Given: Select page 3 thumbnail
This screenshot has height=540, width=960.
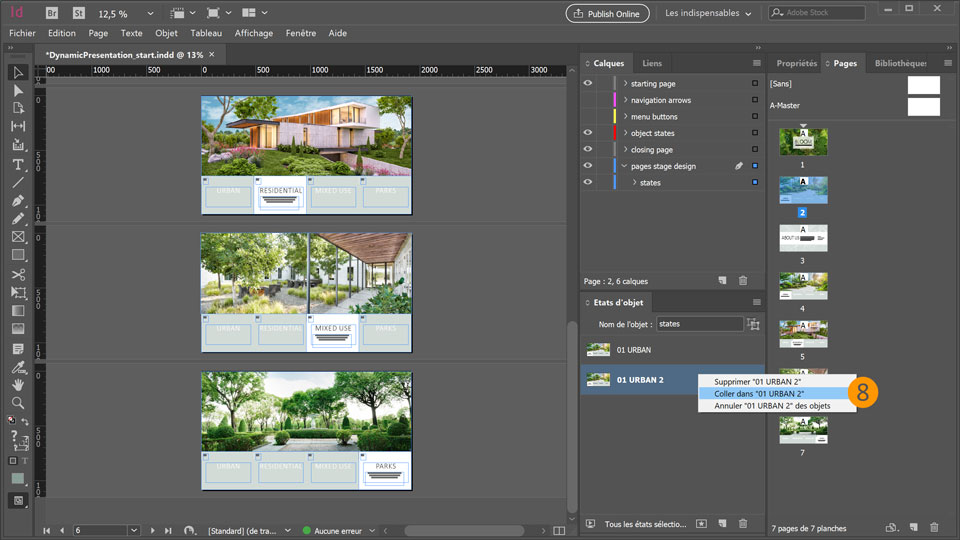Looking at the screenshot, I should pyautogui.click(x=803, y=238).
